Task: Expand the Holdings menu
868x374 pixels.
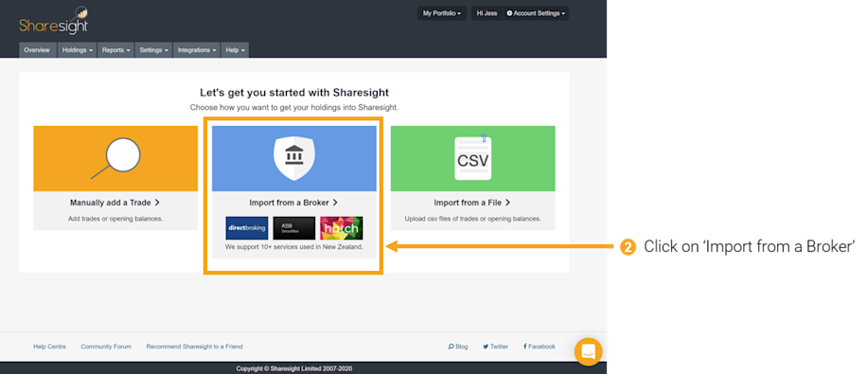Action: pyautogui.click(x=77, y=50)
